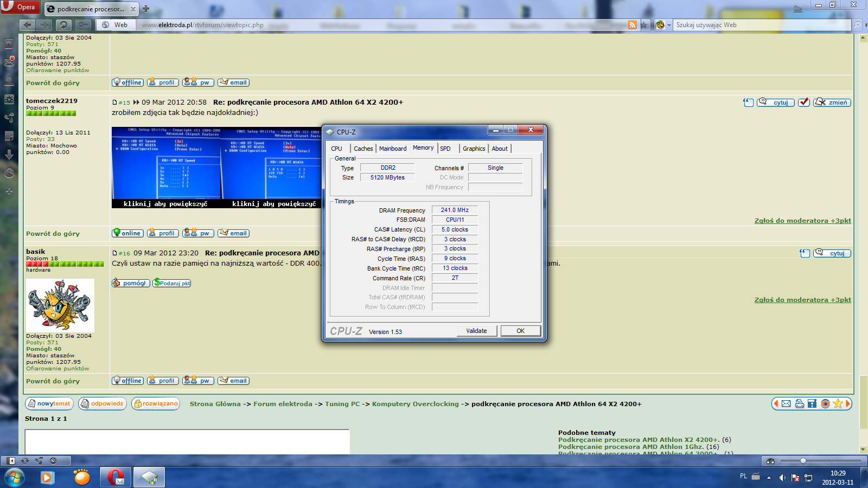Open the Mainboard tab in CPU-Z
This screenshot has width=868, height=488.
pyautogui.click(x=393, y=149)
